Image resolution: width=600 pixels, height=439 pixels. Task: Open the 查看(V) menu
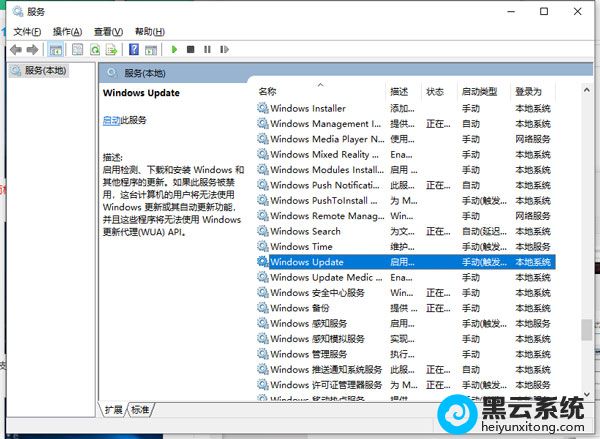[x=108, y=32]
